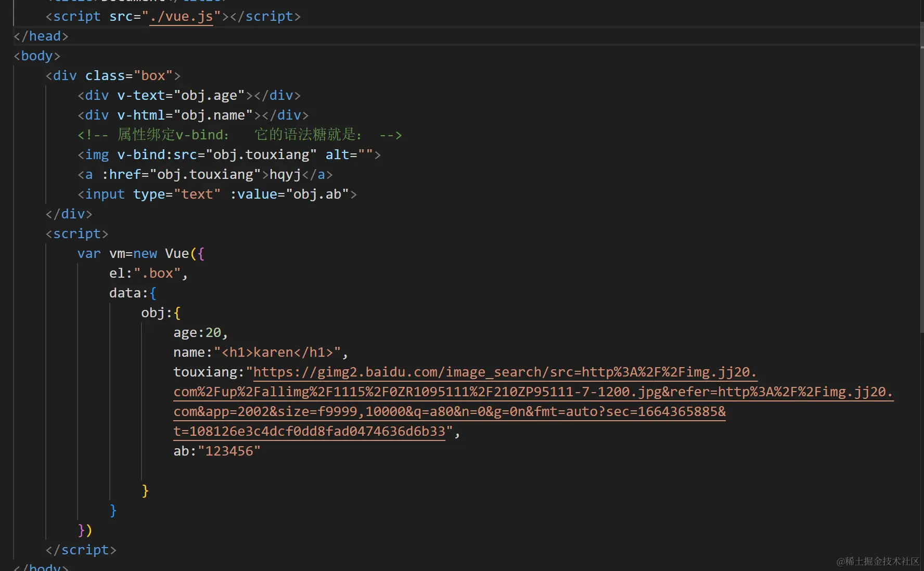This screenshot has height=571, width=924.
Task: Click the obj:{ line
Action: point(161,313)
